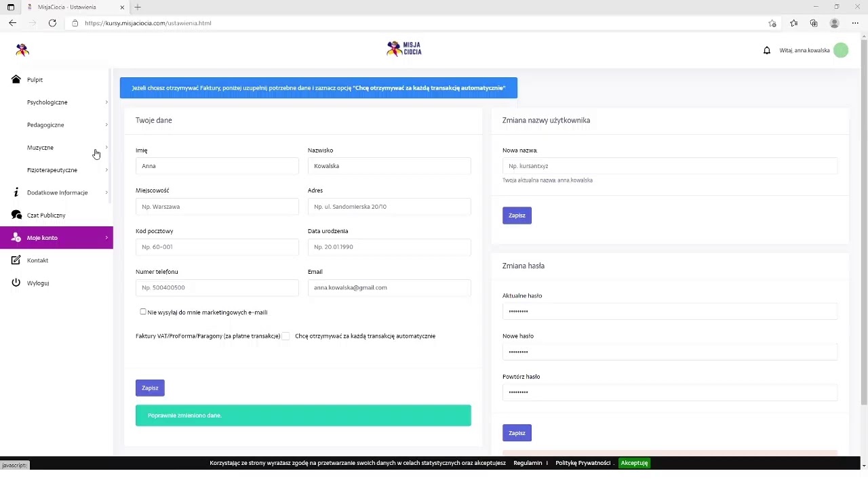Click the Miejscowość input field
Screen dimensions: 868x488
click(217, 207)
